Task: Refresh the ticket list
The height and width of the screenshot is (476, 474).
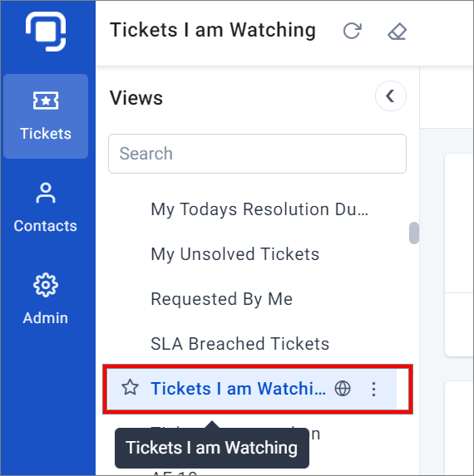Action: [352, 31]
